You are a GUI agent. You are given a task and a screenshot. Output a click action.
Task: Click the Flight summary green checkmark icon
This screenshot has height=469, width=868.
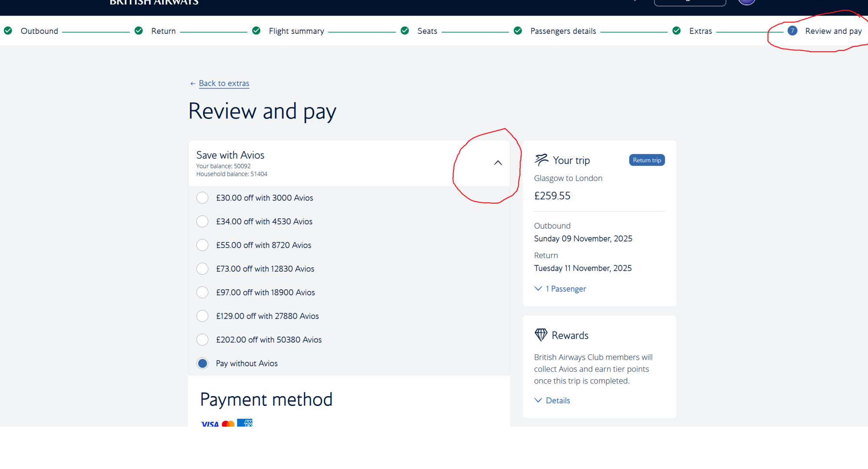coord(256,31)
